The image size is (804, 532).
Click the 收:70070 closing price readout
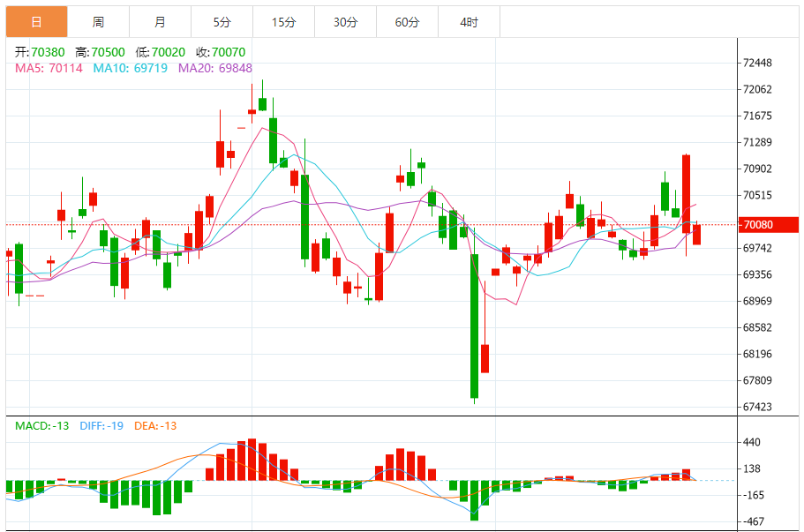221,53
